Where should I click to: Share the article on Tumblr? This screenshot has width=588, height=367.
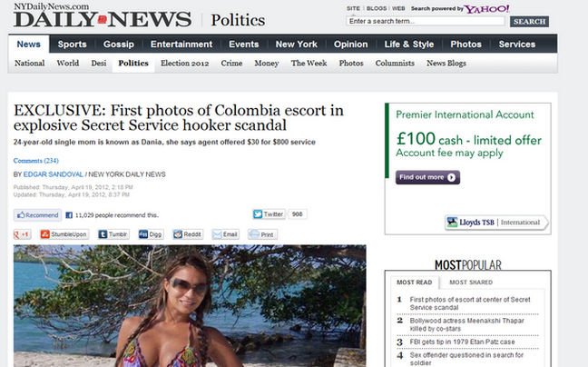[x=113, y=234]
